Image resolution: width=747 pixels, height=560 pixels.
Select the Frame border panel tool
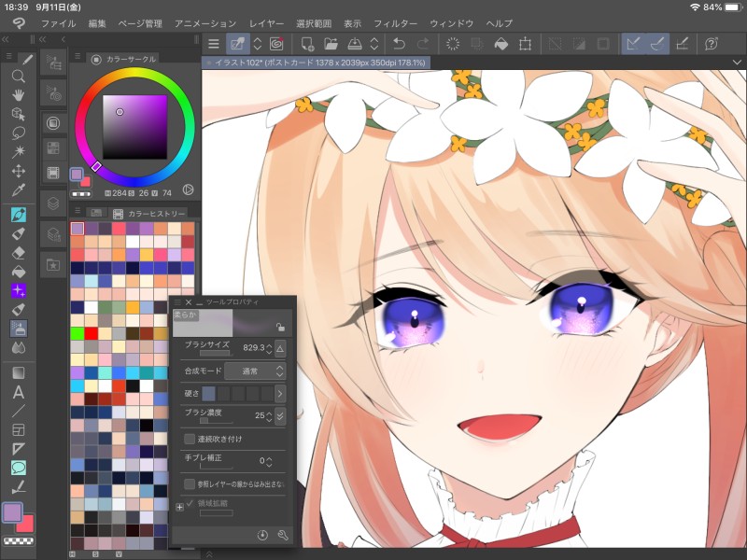tap(18, 430)
